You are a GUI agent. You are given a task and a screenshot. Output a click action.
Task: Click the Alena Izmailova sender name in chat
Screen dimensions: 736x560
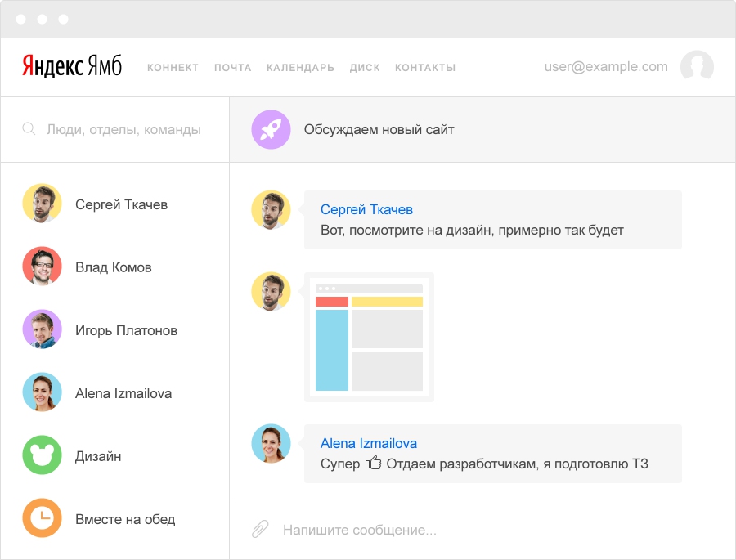pos(369,443)
